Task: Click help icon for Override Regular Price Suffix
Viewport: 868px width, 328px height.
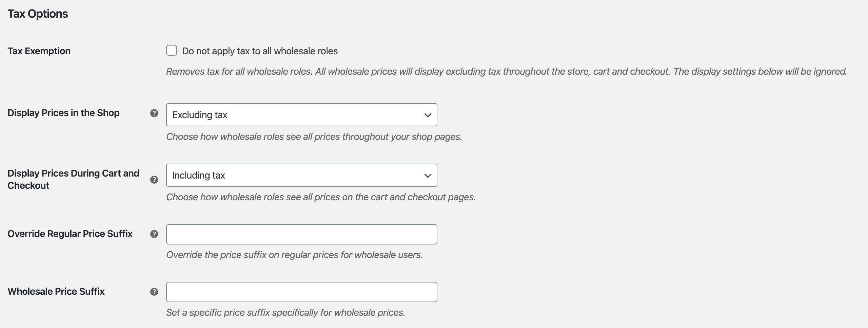Action: click(154, 234)
